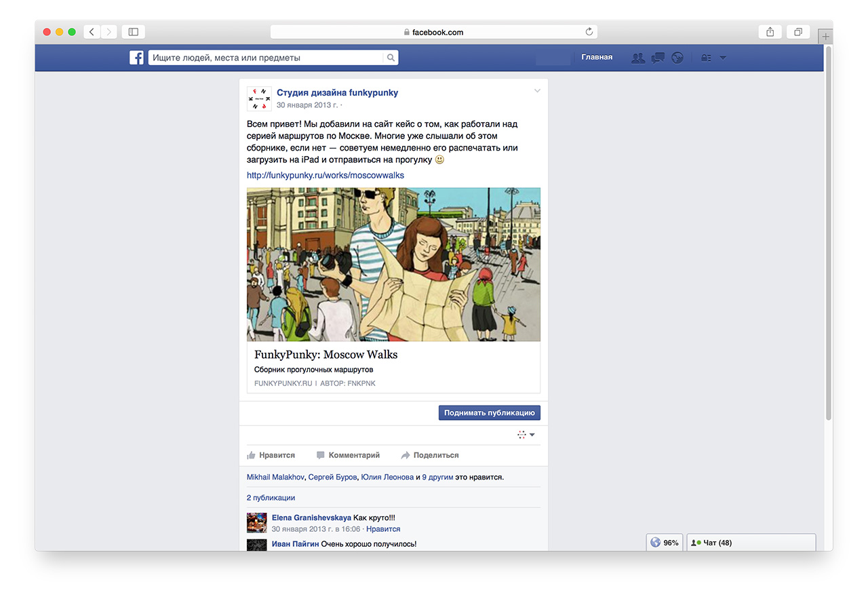Click the Нравится action on the post
This screenshot has width=868, height=601.
click(271, 455)
